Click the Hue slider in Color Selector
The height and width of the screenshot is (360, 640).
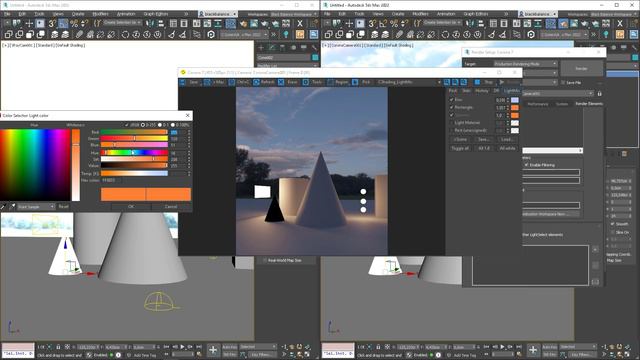coord(134,152)
